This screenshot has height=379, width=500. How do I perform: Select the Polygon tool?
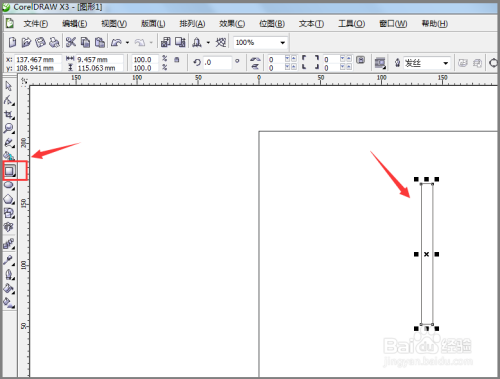[x=9, y=199]
